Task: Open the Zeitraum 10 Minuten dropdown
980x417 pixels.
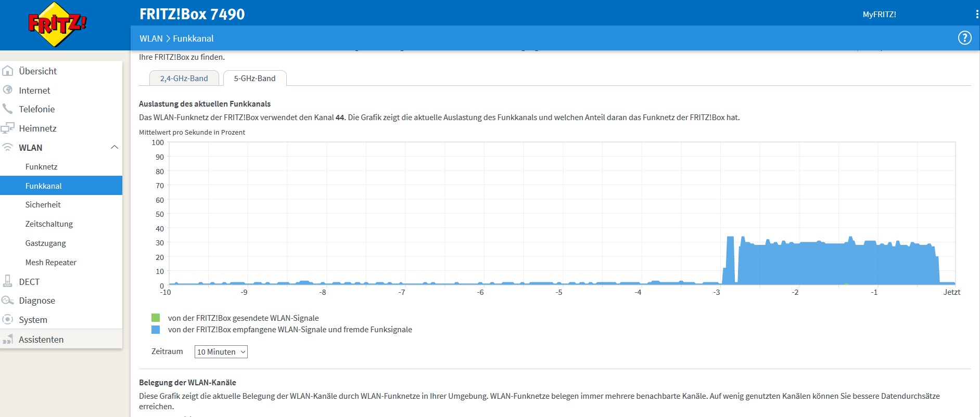Action: coord(221,352)
